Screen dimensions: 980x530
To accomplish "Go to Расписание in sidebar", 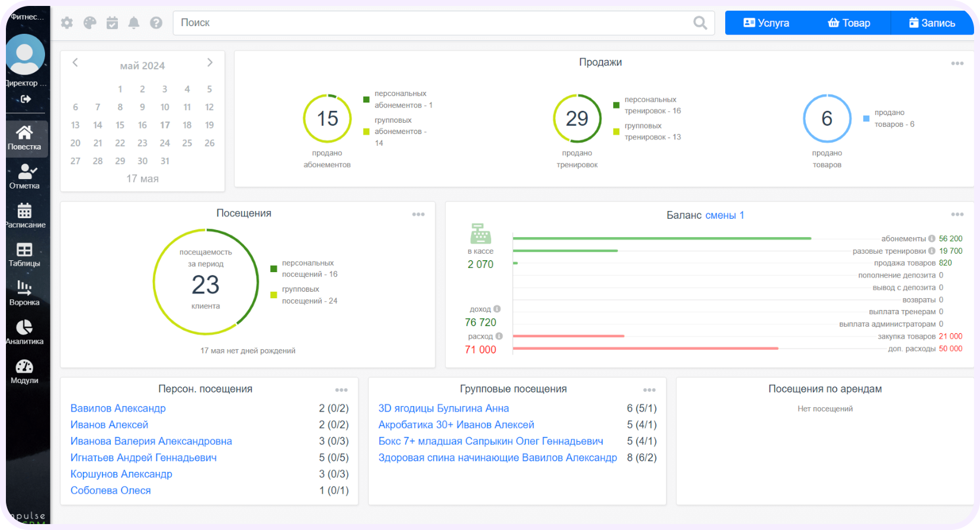I will click(x=24, y=215).
